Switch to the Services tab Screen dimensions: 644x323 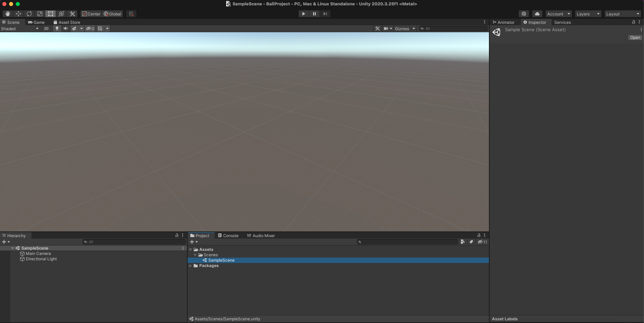(x=562, y=22)
